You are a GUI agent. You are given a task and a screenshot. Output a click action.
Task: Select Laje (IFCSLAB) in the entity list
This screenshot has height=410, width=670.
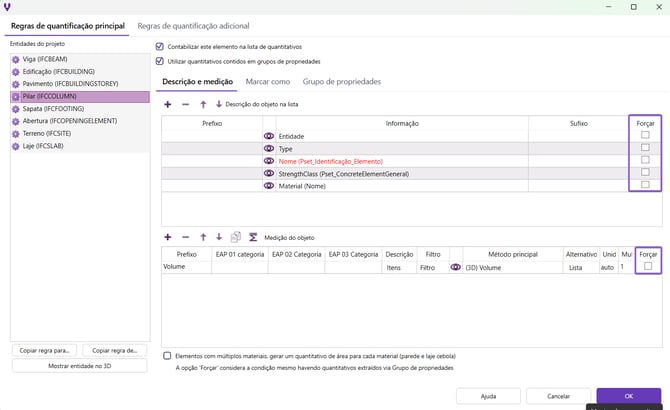(80, 146)
